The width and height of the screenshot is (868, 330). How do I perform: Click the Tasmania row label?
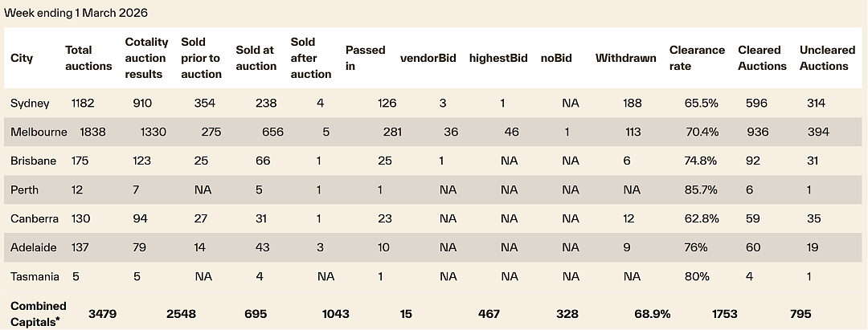pos(35,276)
